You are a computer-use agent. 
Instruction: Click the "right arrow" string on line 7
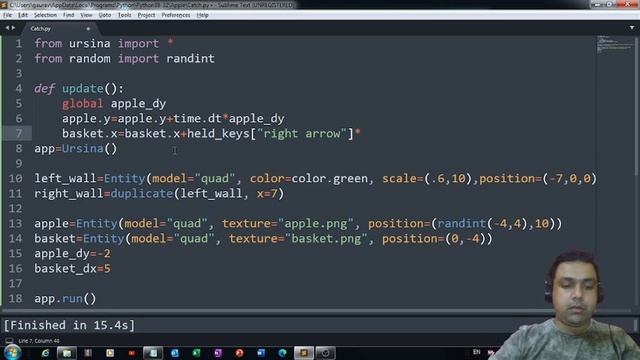302,133
